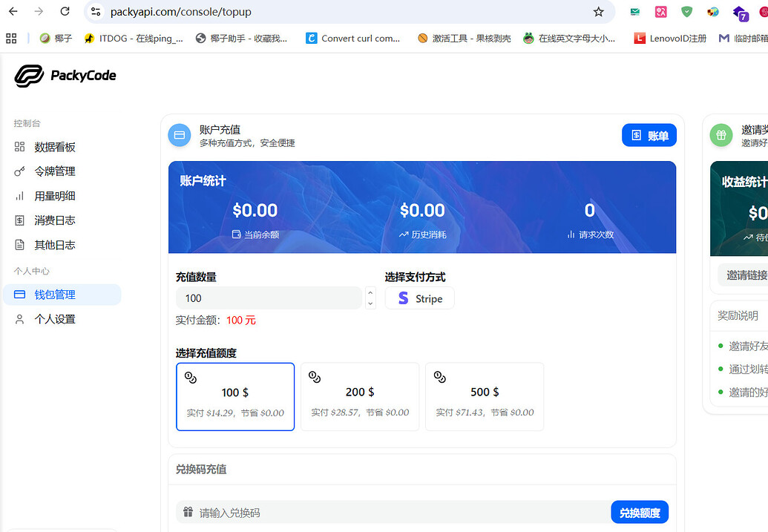Click the purple extension icon with badge 7
This screenshot has width=768, height=532.
coord(740,13)
